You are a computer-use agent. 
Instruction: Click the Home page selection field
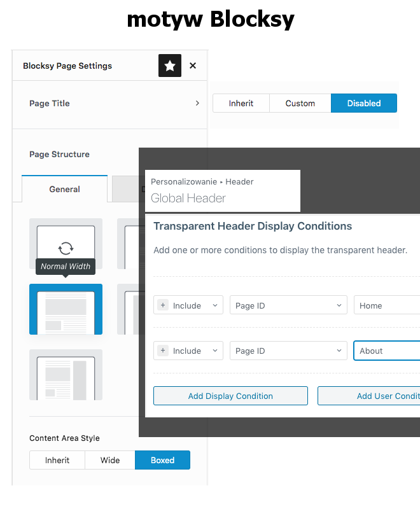tap(387, 305)
